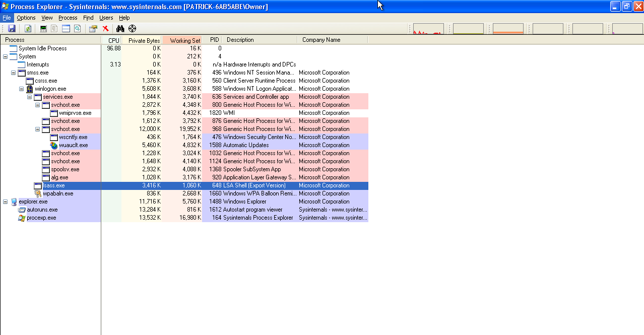Open the View menu
The image size is (644, 335).
tap(47, 18)
